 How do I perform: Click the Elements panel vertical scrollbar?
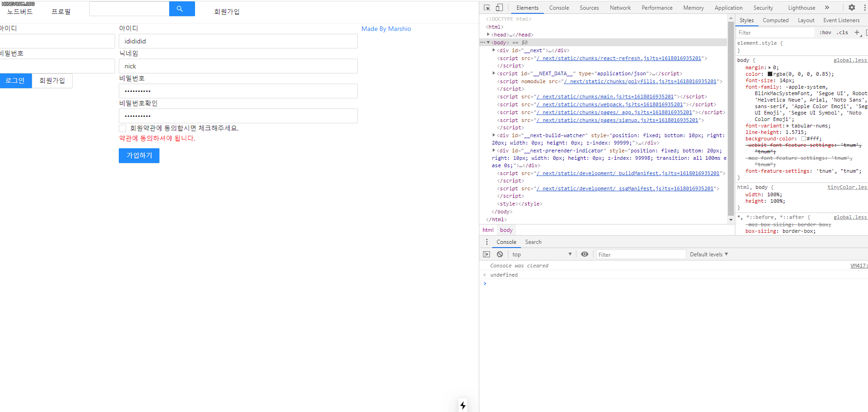coord(731,119)
